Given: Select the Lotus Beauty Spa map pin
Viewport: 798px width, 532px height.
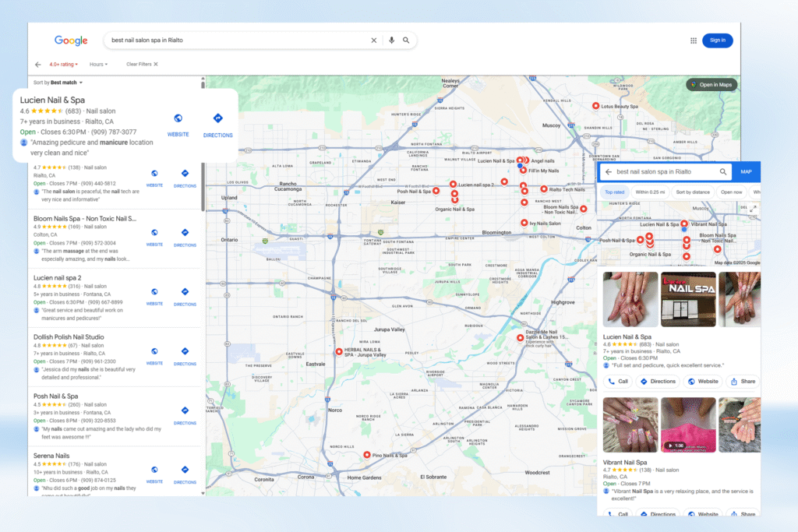Looking at the screenshot, I should point(595,106).
